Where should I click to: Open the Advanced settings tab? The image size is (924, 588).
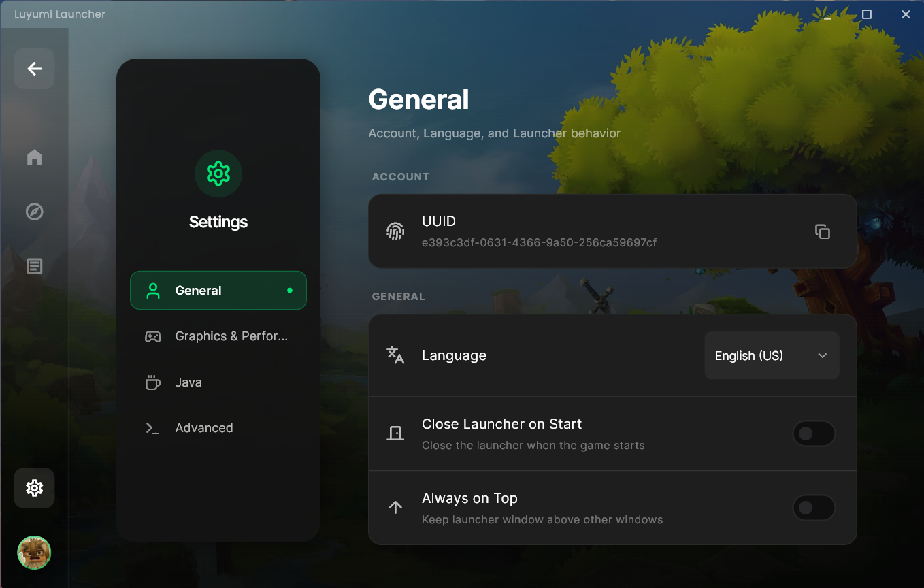click(x=218, y=428)
